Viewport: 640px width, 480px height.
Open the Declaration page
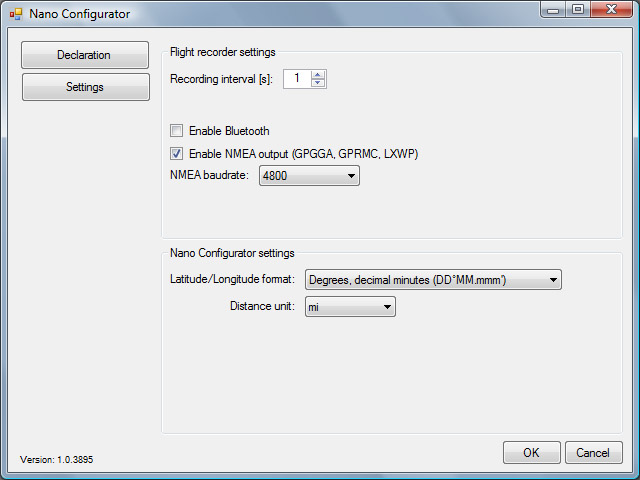tap(85, 55)
